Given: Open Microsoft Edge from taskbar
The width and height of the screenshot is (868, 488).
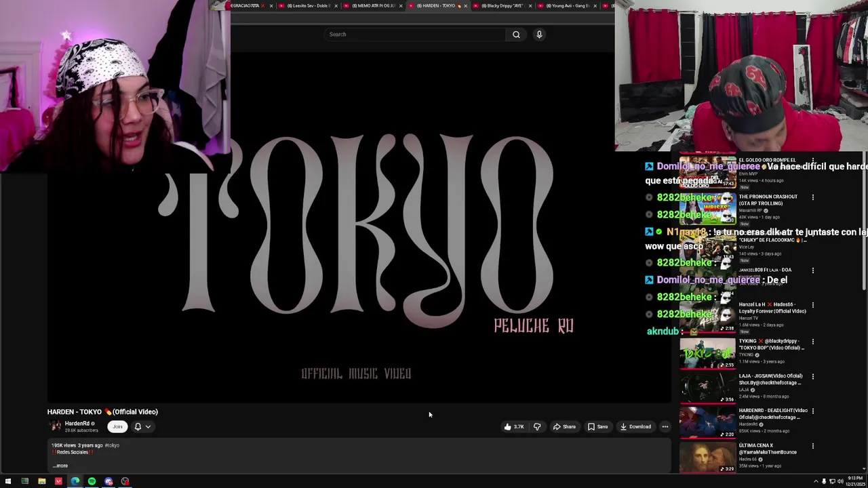Looking at the screenshot, I should (75, 481).
